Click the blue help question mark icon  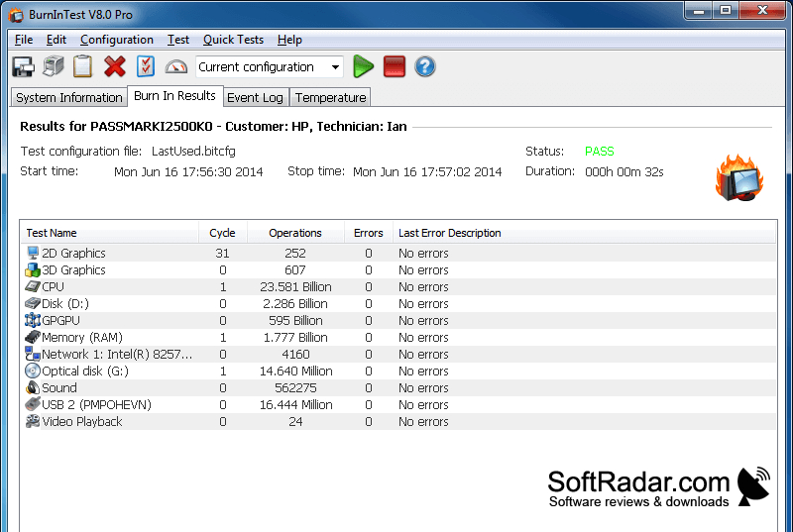(425, 66)
